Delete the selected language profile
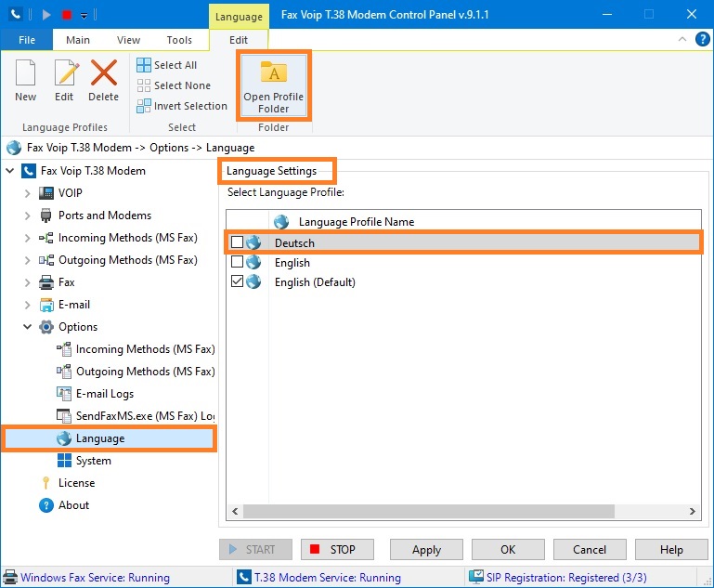Viewport: 714px width, 588px height. (103, 81)
